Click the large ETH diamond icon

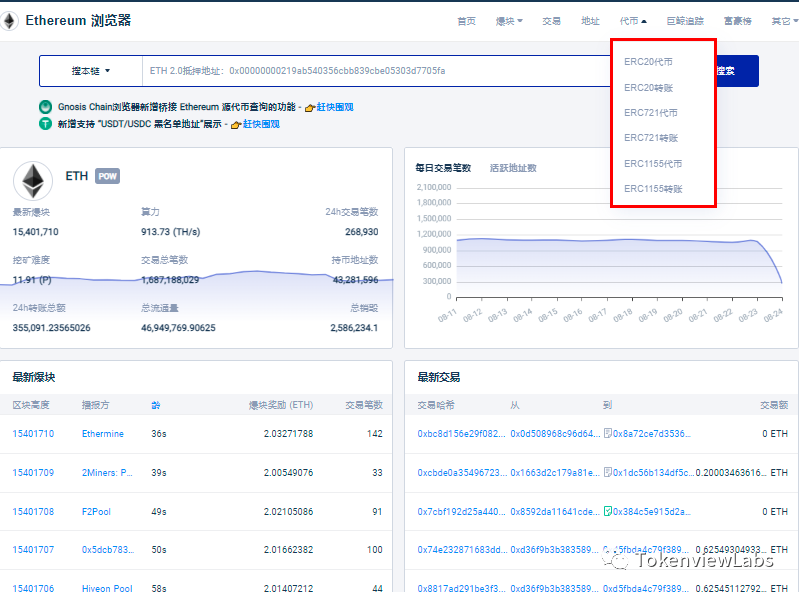pyautogui.click(x=33, y=181)
